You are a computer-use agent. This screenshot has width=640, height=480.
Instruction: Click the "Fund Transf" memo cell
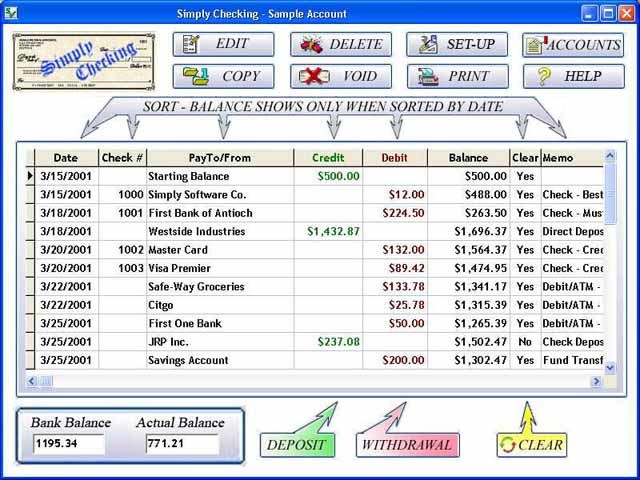tap(572, 360)
